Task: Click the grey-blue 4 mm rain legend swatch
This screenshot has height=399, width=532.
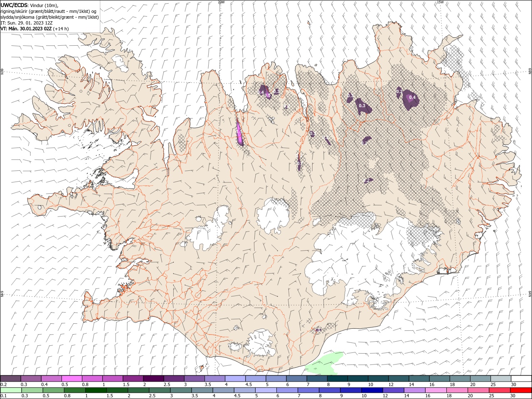Action: tap(223, 390)
